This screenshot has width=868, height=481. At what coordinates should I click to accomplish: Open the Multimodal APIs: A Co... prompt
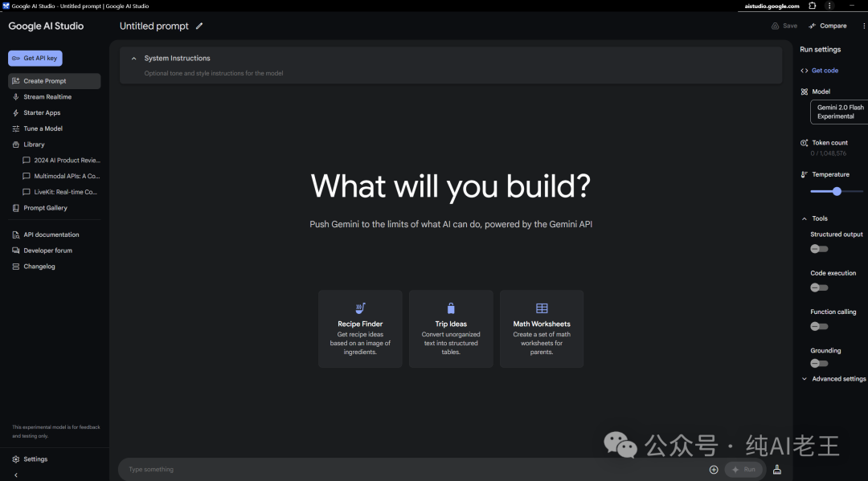click(x=61, y=177)
